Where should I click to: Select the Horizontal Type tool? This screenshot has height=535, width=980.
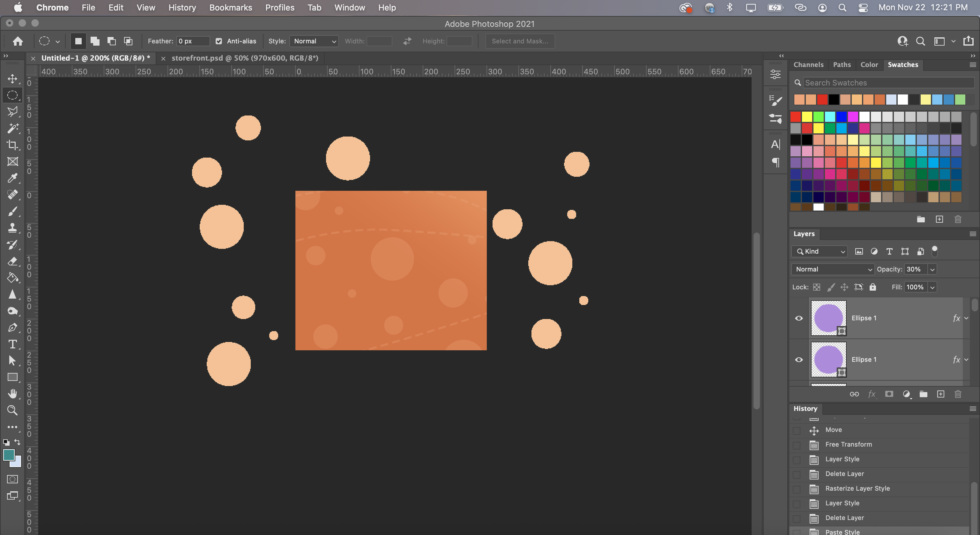click(12, 344)
